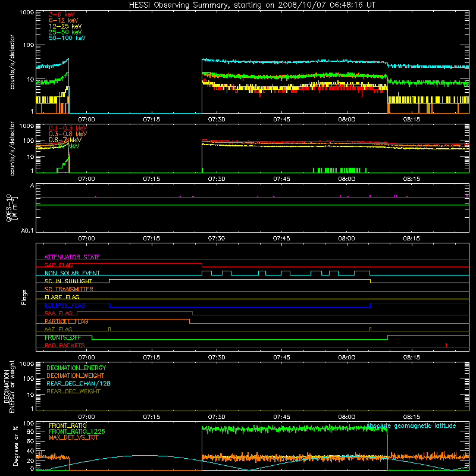Click '07:30' tick under the keV count plot
The height and width of the screenshot is (476, 476).
[x=217, y=120]
